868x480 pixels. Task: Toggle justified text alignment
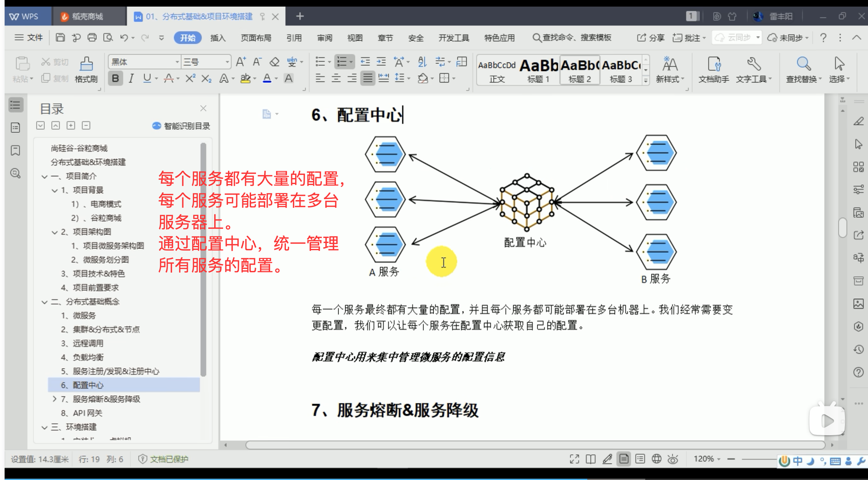pos(368,79)
